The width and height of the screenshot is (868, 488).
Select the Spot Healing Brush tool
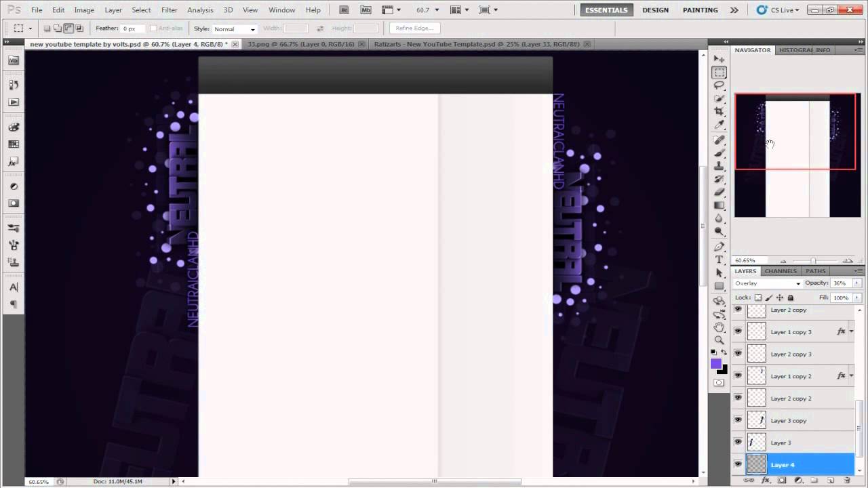coord(719,140)
